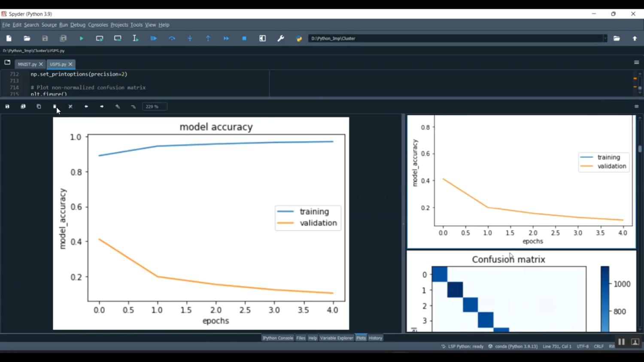Go to the next plot arrow
Screen dimensions: 644x362
click(x=102, y=106)
